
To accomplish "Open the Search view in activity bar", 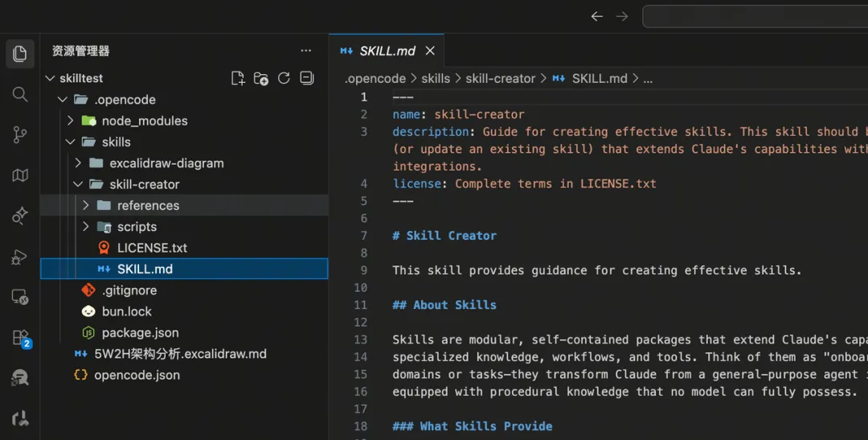I will pos(20,95).
